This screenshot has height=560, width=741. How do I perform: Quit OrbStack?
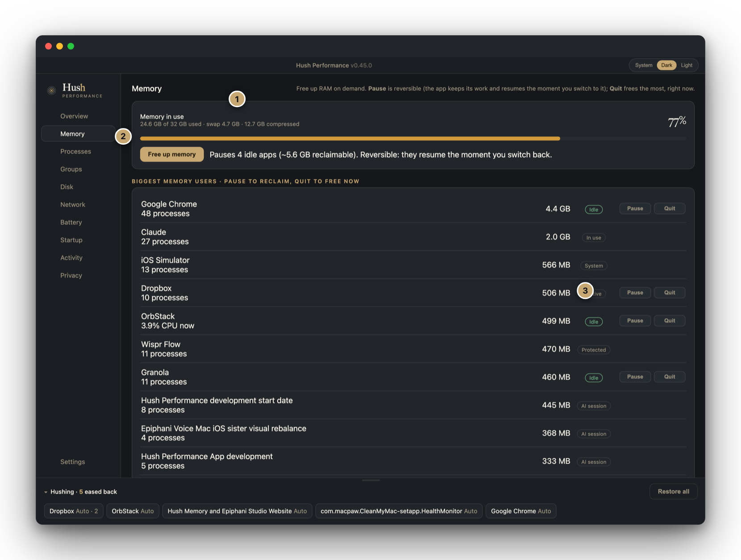tap(670, 321)
